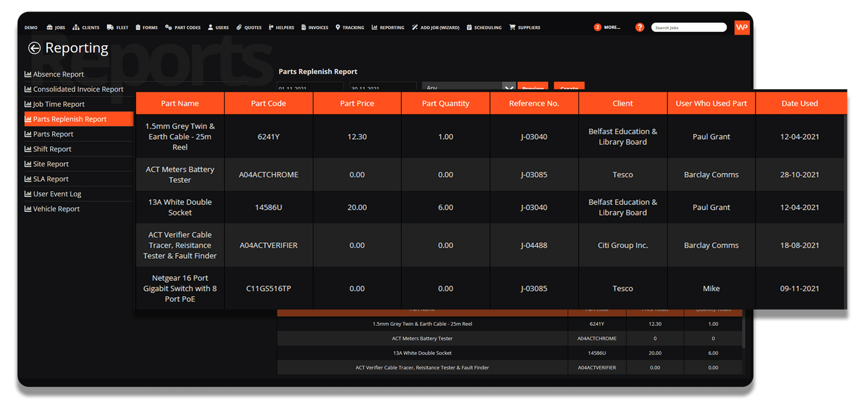Viewport: 868px width, 411px height.
Task: Open Fleet via the truck icon
Action: click(118, 27)
